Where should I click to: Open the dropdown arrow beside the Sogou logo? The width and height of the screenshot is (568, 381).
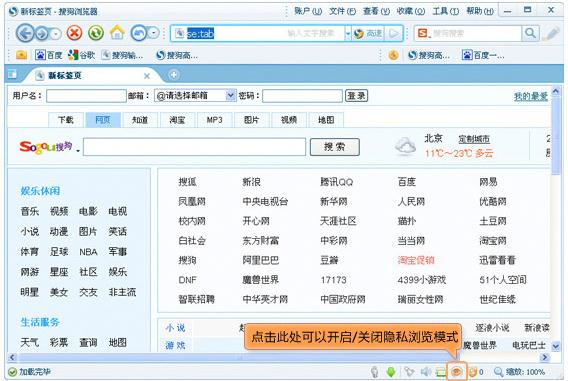point(78,150)
